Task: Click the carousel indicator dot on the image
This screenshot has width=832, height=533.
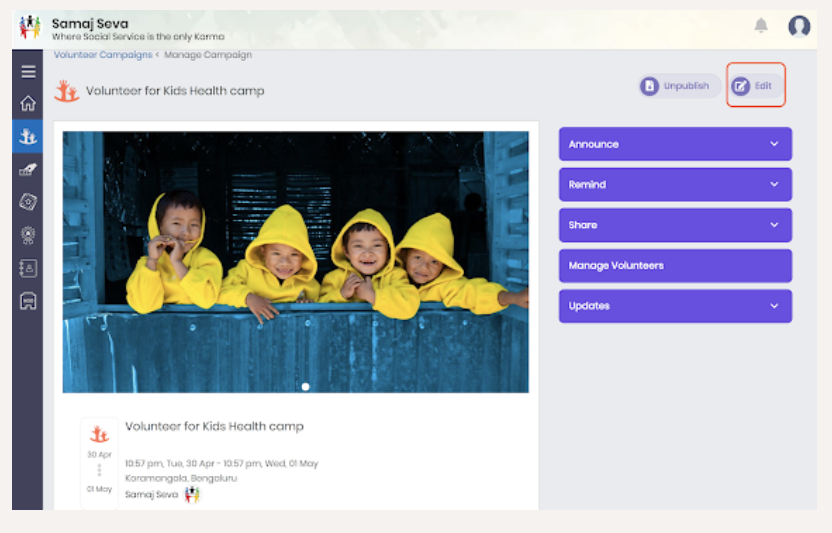Action: click(x=305, y=386)
